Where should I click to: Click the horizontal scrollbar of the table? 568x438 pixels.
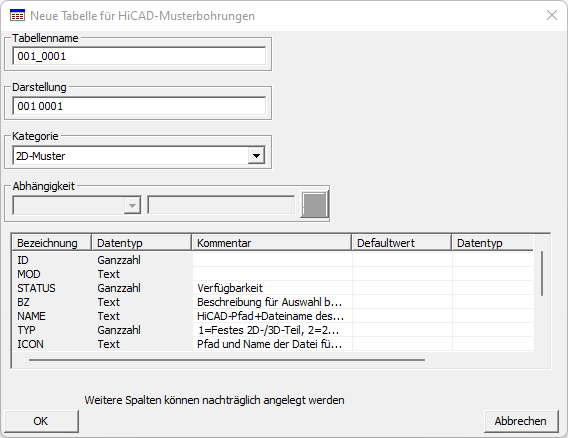coord(227,360)
